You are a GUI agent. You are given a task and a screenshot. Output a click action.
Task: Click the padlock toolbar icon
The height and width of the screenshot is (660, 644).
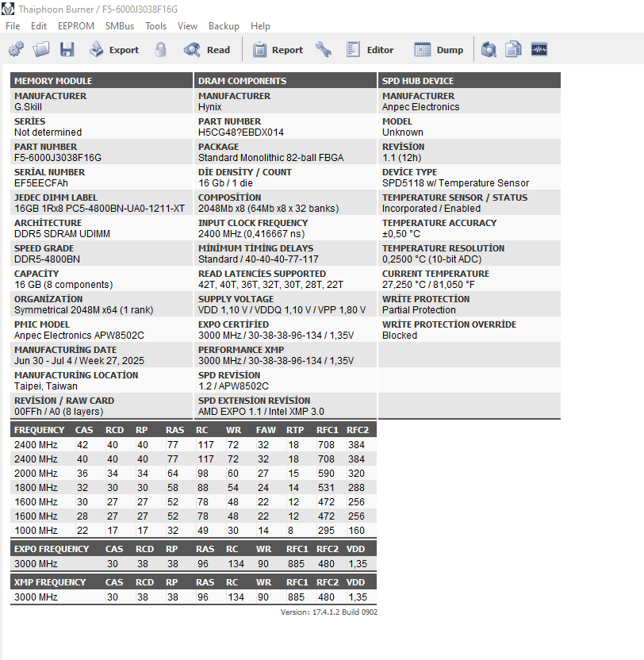[x=160, y=49]
